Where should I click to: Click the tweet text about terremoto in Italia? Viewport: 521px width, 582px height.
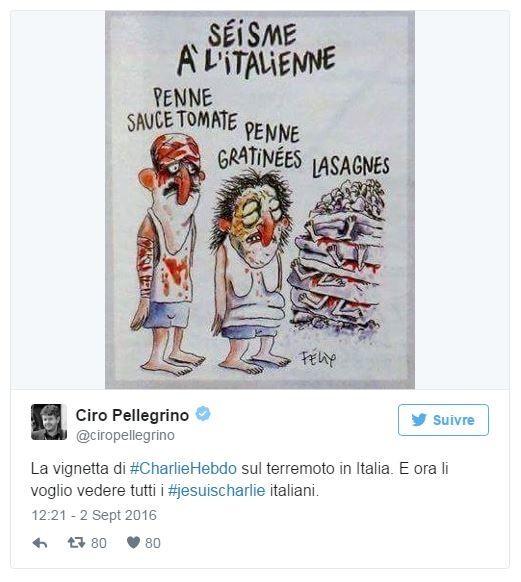(x=240, y=480)
